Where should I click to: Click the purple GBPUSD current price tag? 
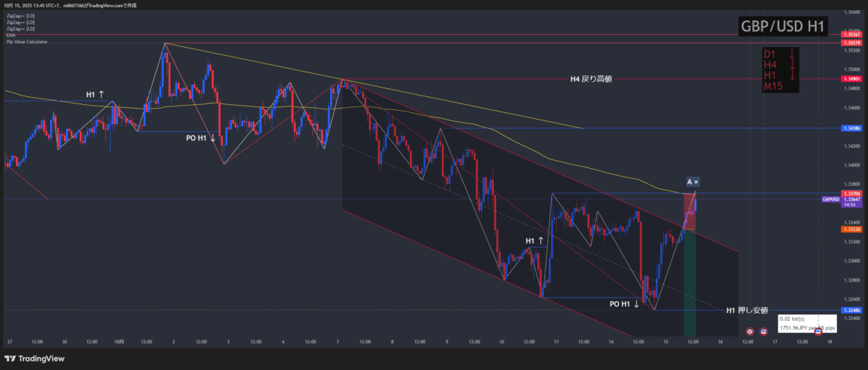tap(830, 199)
